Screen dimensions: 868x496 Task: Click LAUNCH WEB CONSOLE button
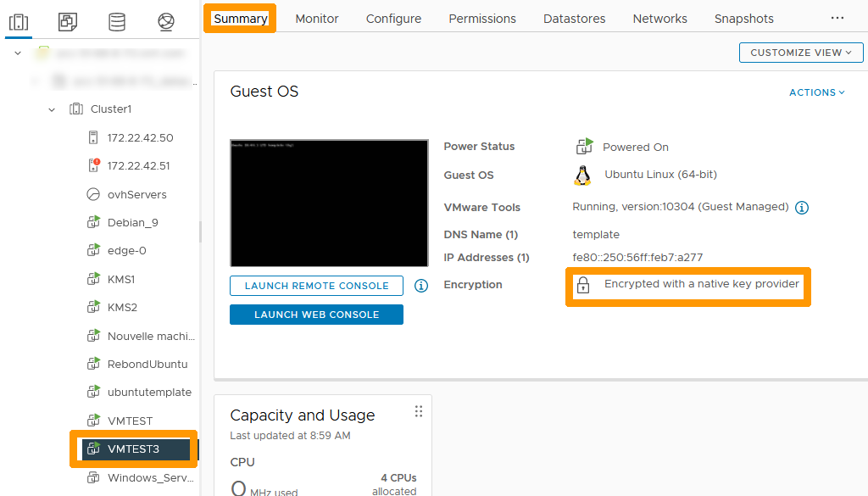(x=316, y=314)
